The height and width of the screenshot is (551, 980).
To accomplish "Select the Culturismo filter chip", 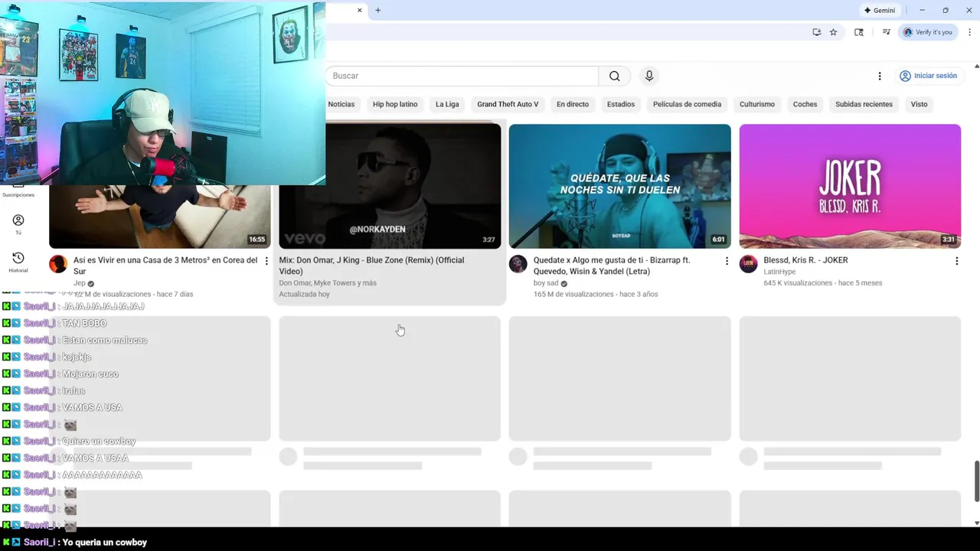I will pos(757,104).
